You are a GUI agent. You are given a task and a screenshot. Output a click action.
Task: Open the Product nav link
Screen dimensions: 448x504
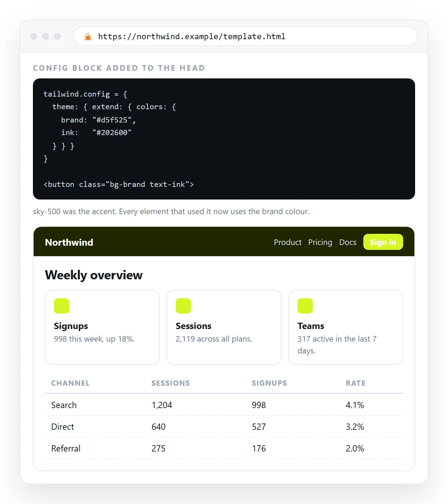coord(287,242)
